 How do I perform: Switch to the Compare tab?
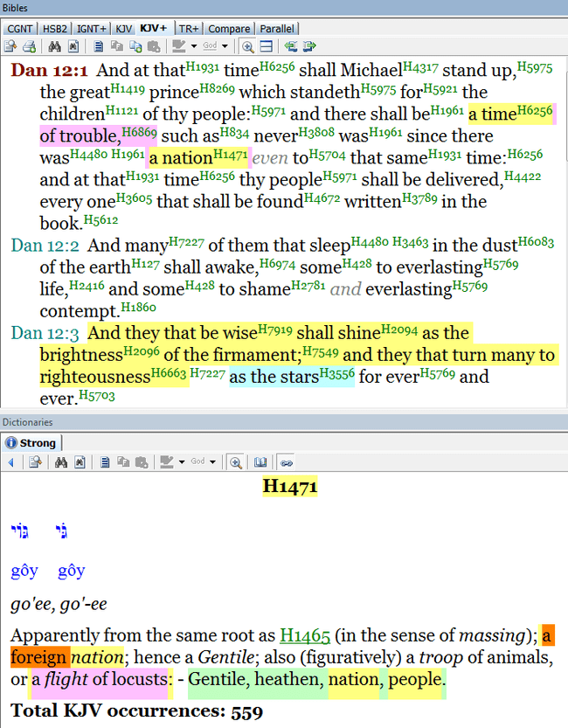point(228,29)
